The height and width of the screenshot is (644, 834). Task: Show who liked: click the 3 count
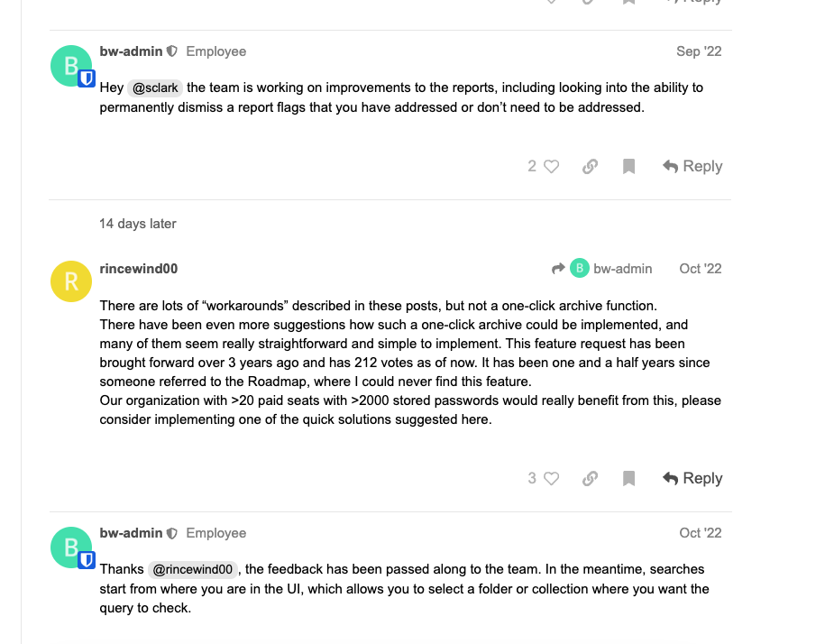(x=532, y=478)
